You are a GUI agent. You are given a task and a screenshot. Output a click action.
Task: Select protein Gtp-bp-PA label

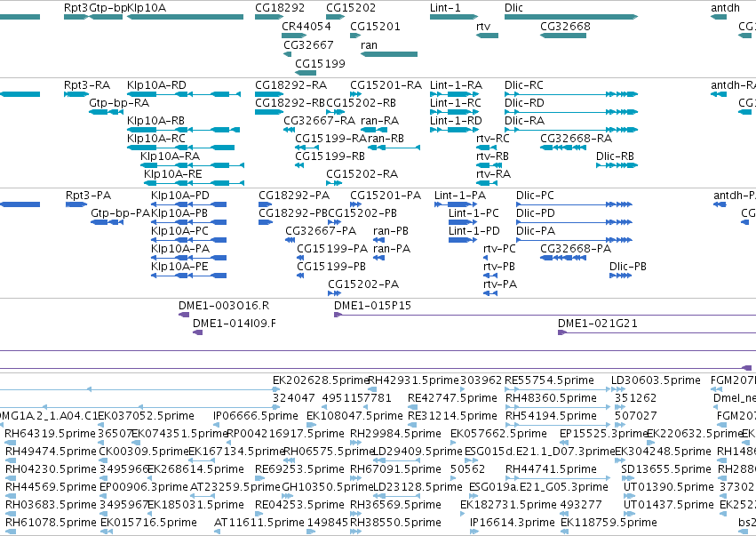pyautogui.click(x=121, y=213)
